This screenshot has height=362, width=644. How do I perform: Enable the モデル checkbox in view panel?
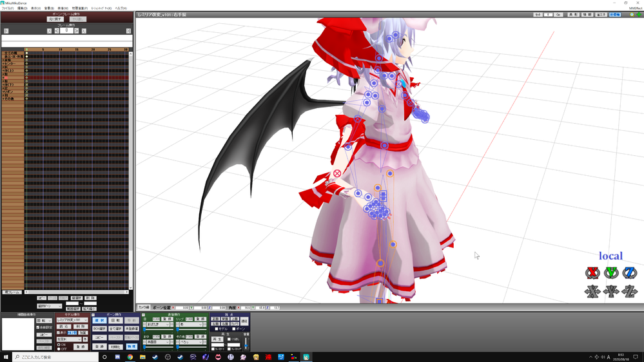point(217,329)
